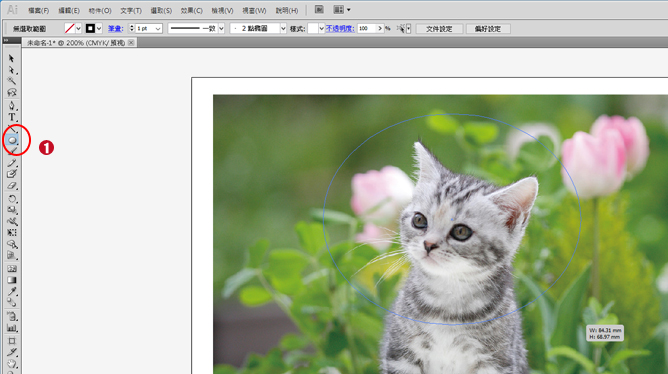The width and height of the screenshot is (668, 374).
Task: Open the 文字(T) menu
Action: [131, 10]
